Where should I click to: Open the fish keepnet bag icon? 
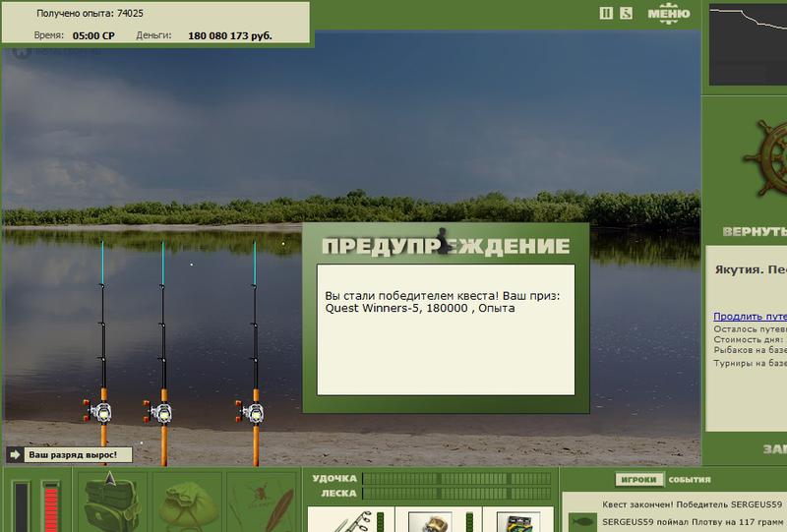[x=188, y=504]
